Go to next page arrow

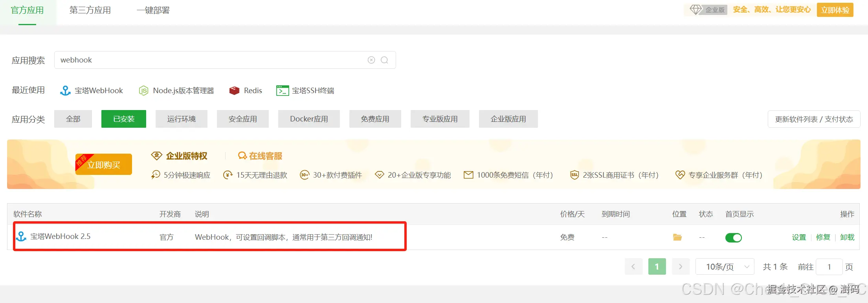click(x=681, y=267)
